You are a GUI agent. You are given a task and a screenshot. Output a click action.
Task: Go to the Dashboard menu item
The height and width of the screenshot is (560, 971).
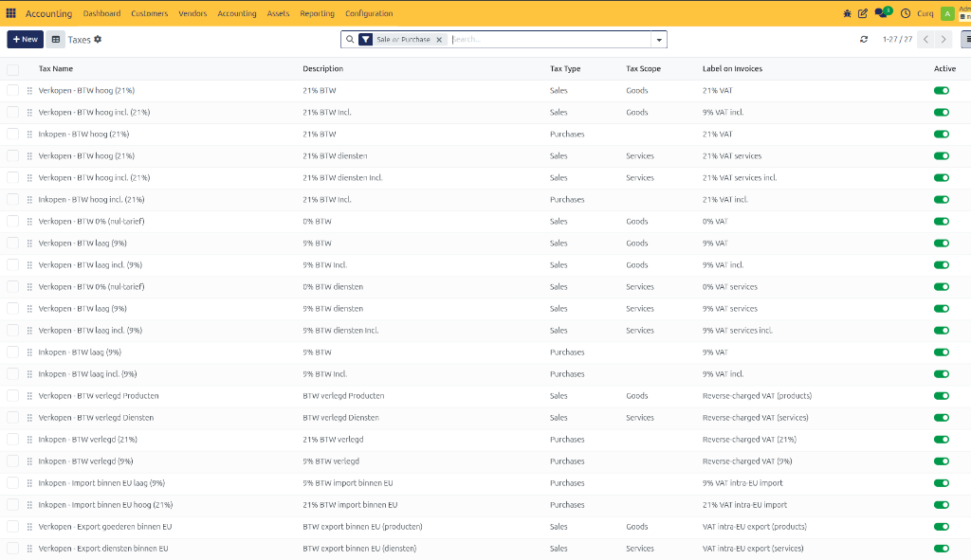101,13
